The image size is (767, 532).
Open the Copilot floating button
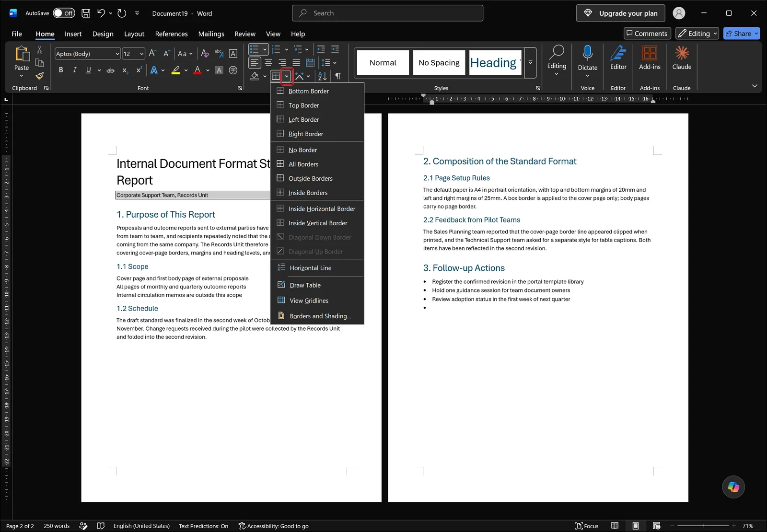click(x=733, y=487)
